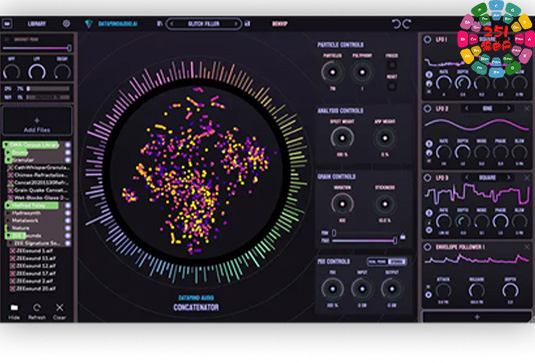Click the top-left horizontal slider handle
The image size is (535, 363).
tap(69, 48)
